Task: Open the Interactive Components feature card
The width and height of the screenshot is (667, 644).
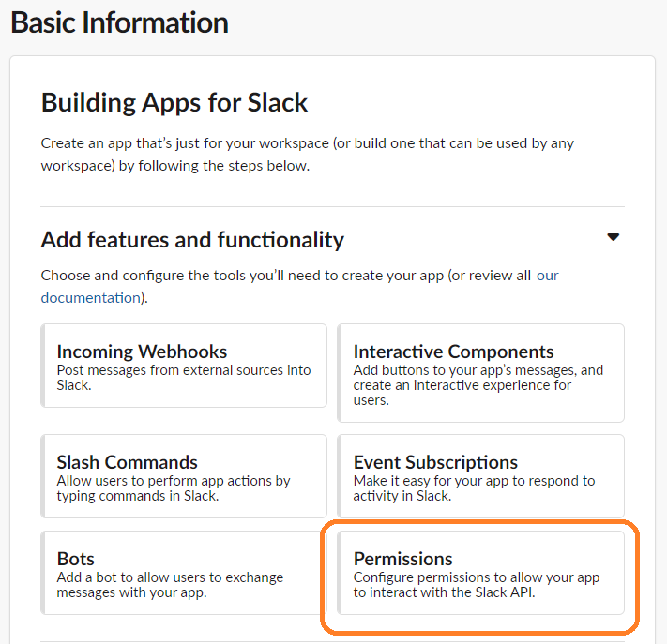Action: [480, 373]
